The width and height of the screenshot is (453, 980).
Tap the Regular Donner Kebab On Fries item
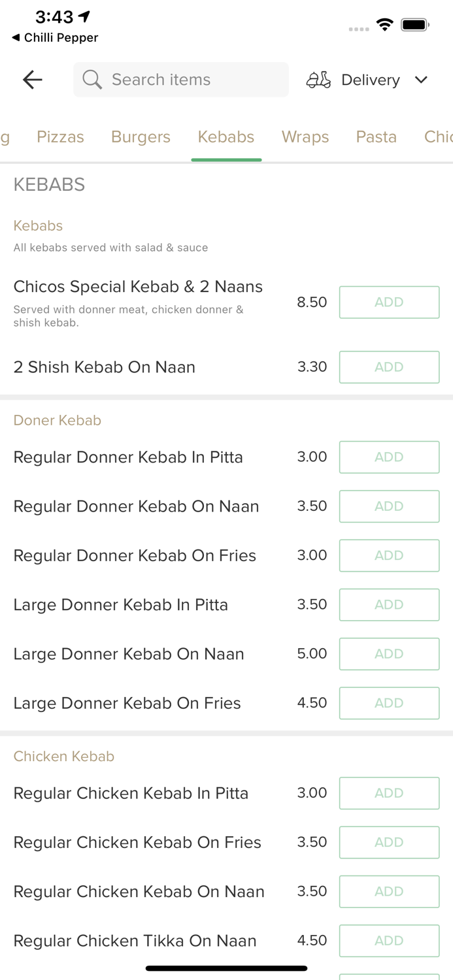click(135, 555)
